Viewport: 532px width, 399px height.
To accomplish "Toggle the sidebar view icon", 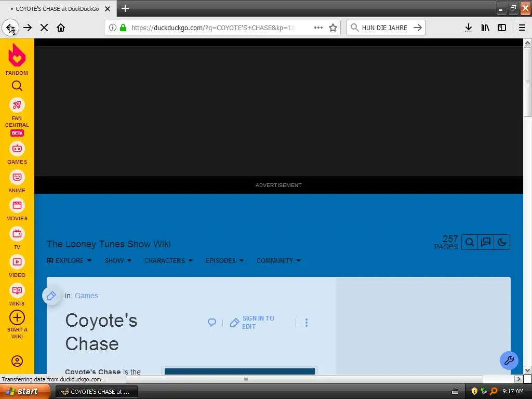I will [x=502, y=28].
